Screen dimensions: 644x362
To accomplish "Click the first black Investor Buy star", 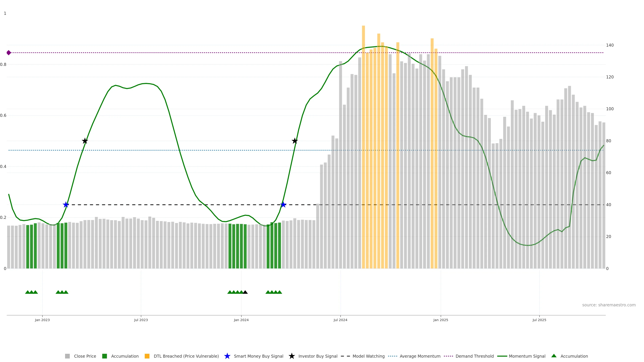I will [85, 141].
